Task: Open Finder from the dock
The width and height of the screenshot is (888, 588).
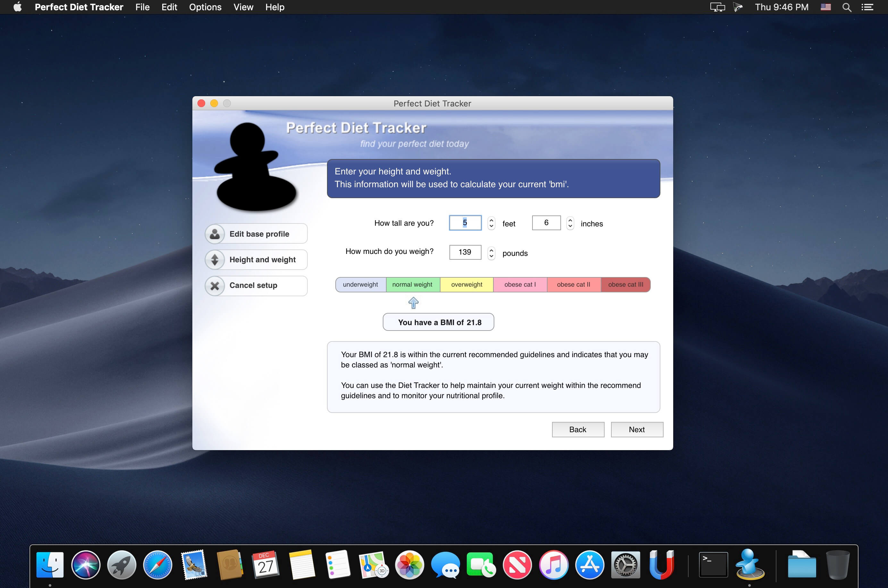Action: tap(50, 565)
